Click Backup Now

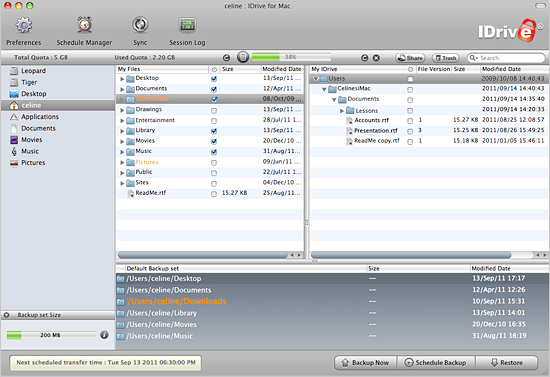coord(365,363)
